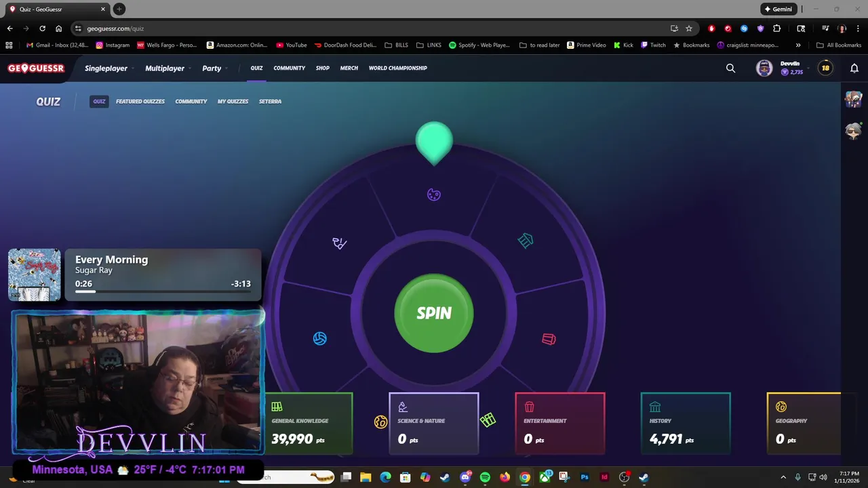Open the Chrome extensions puzzle icon
This screenshot has height=488, width=868.
click(777, 28)
